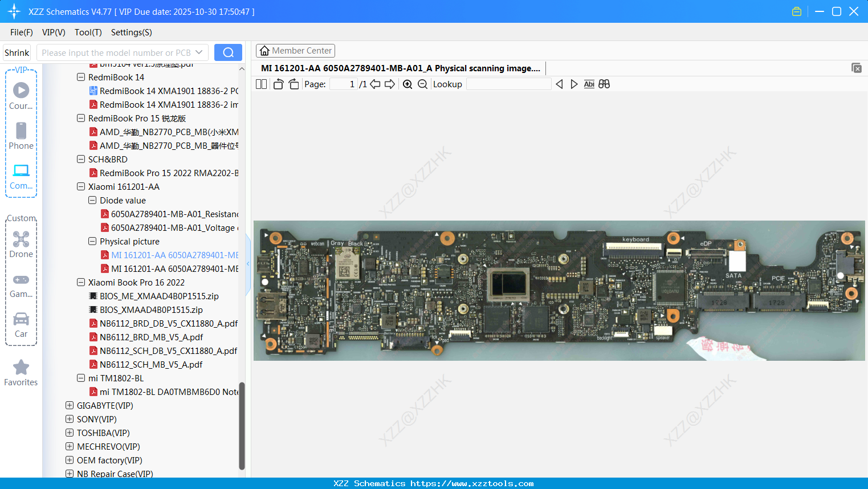
Task: Toggle the Abi whole-word match icon
Action: click(589, 84)
